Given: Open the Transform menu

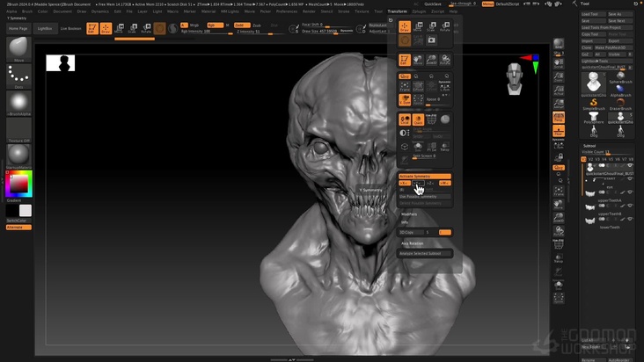Looking at the screenshot, I should pyautogui.click(x=398, y=11).
